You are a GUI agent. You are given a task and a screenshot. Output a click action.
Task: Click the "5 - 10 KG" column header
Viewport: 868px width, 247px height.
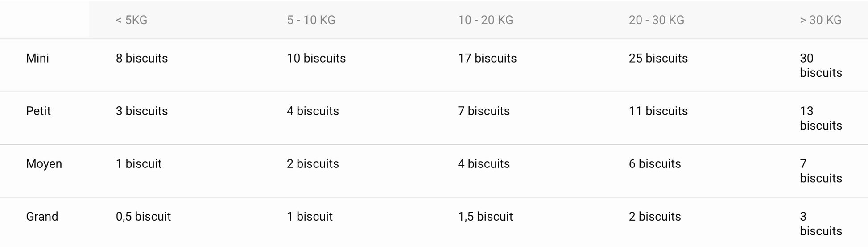click(x=311, y=20)
